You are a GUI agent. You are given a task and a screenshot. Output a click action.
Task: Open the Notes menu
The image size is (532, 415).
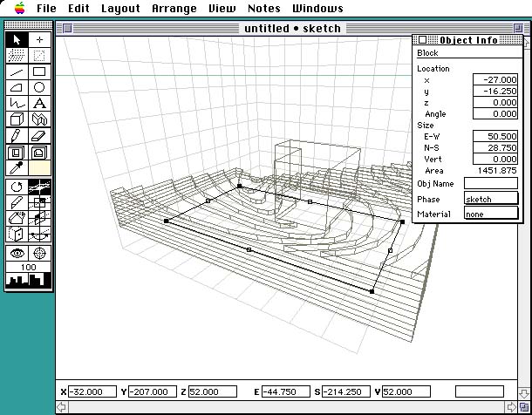(264, 9)
